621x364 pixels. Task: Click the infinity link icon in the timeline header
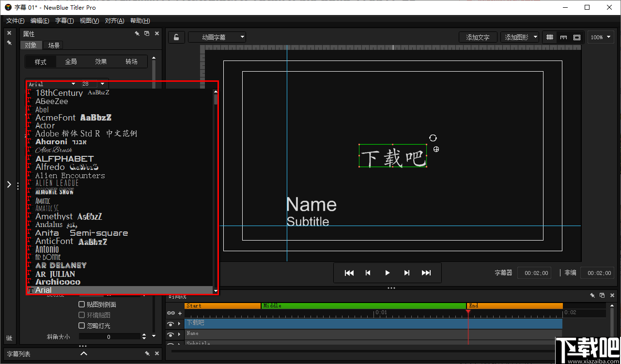[x=171, y=313]
